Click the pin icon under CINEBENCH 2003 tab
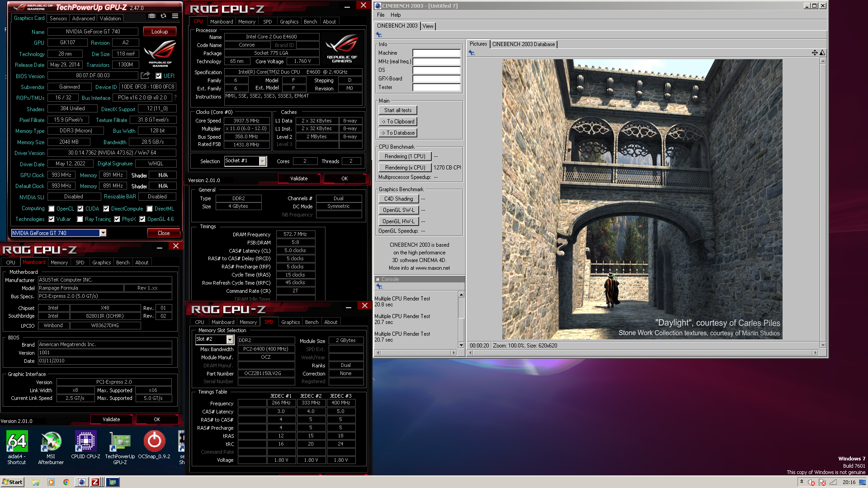Image resolution: width=868 pixels, height=488 pixels. (379, 35)
